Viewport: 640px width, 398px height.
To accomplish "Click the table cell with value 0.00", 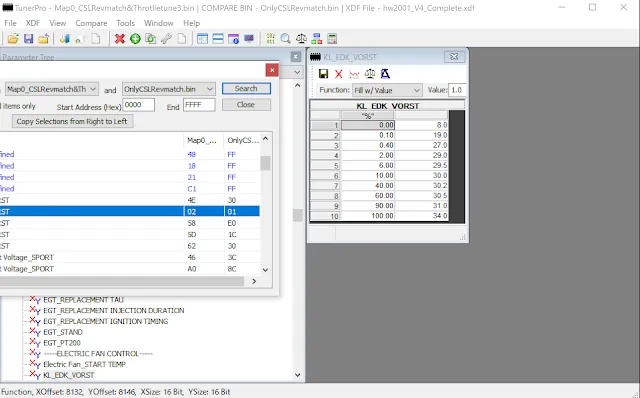I will [368, 125].
